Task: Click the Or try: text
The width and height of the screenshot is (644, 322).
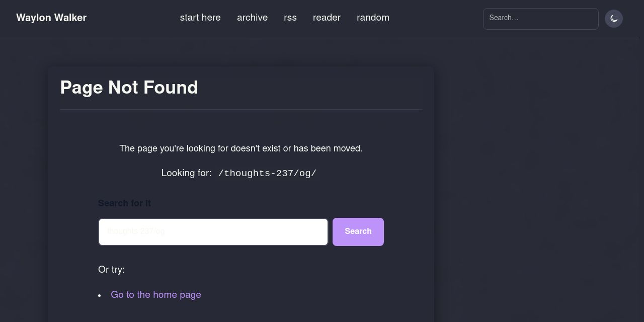Action: [112, 270]
